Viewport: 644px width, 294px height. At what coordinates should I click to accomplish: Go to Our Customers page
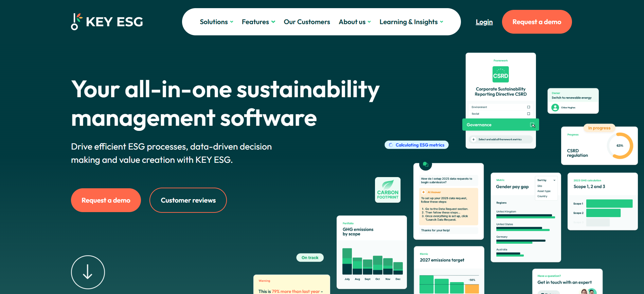307,22
